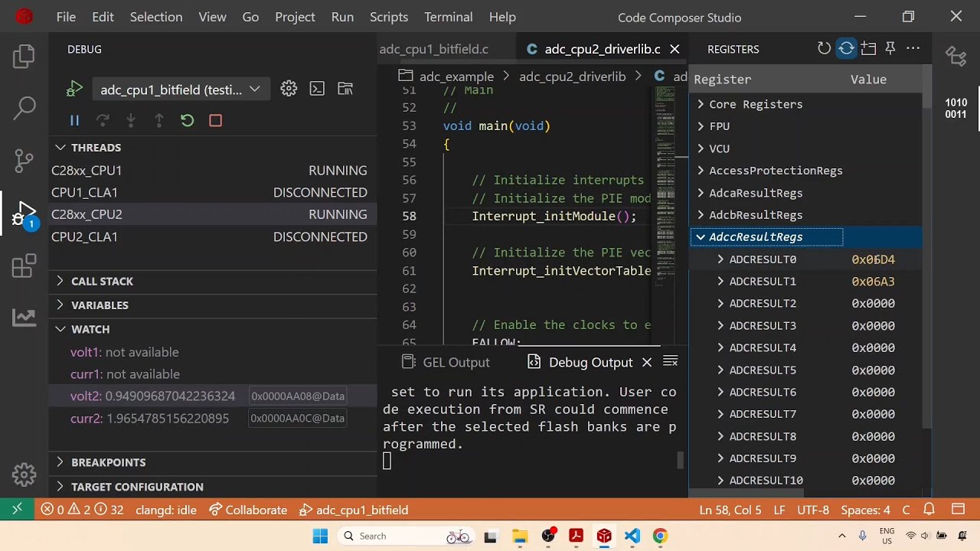This screenshot has width=980, height=551.
Task: Open the Selection menu
Action: [x=156, y=17]
